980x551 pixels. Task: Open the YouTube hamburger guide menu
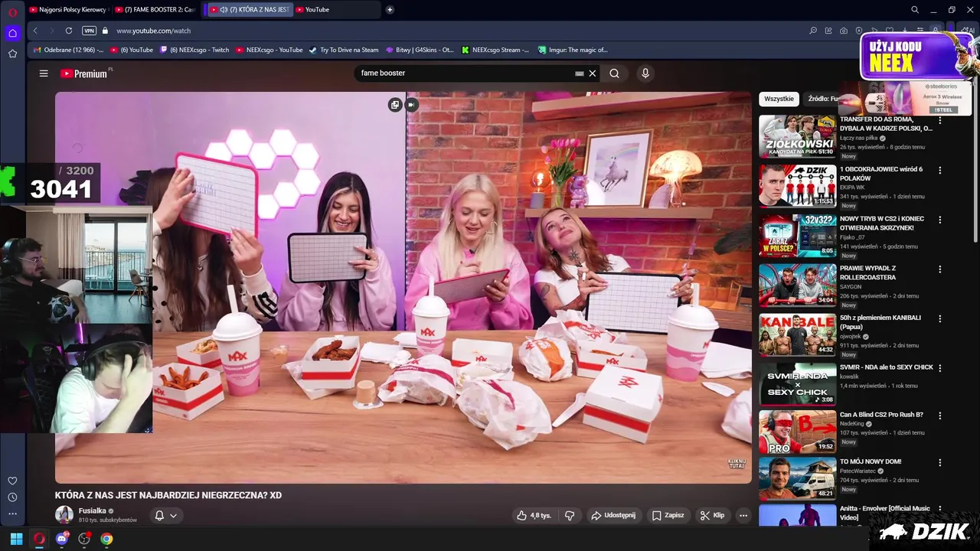click(44, 73)
